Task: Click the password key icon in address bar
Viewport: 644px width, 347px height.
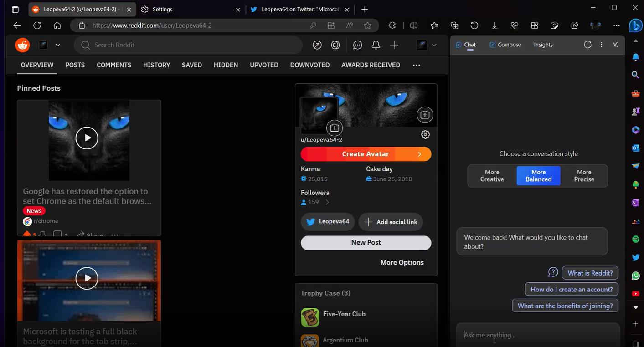Action: click(313, 26)
